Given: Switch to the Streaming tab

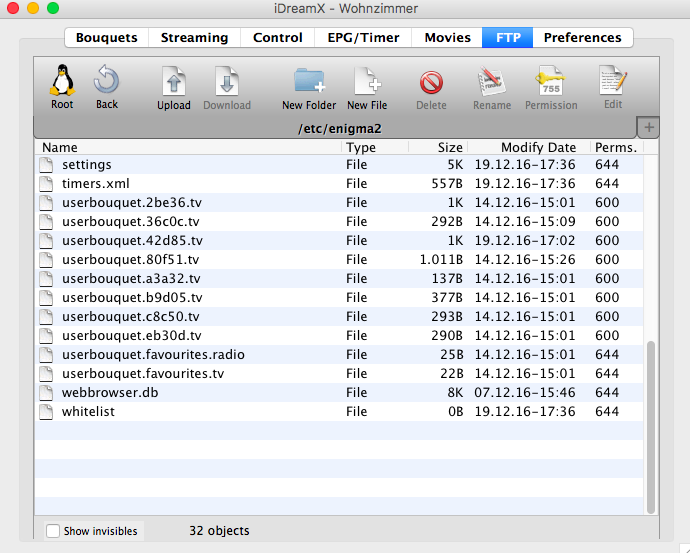Looking at the screenshot, I should point(195,37).
